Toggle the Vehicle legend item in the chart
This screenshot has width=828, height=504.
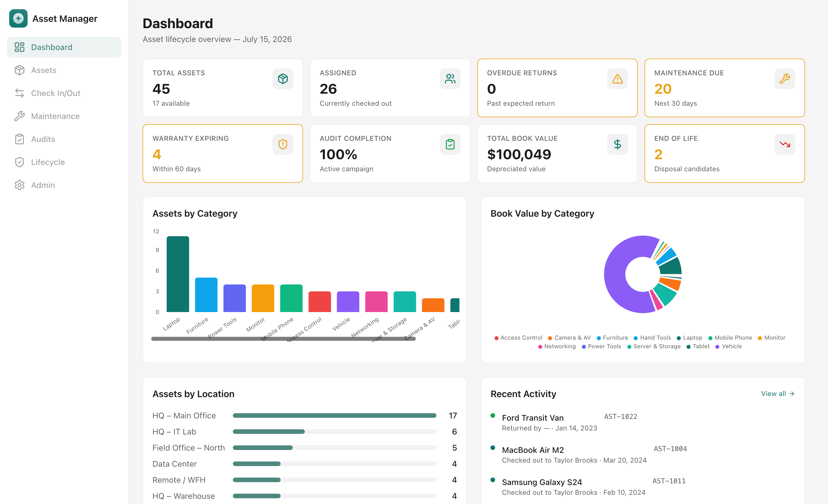point(729,347)
